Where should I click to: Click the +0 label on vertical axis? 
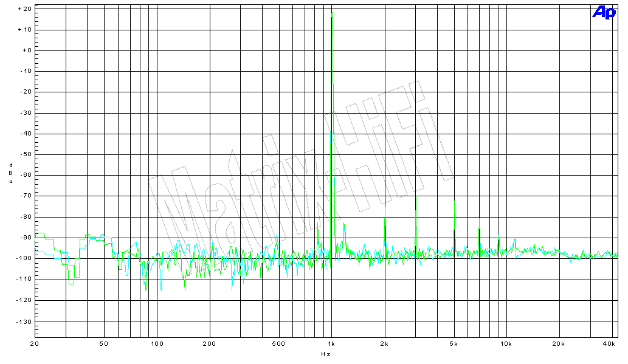point(26,50)
